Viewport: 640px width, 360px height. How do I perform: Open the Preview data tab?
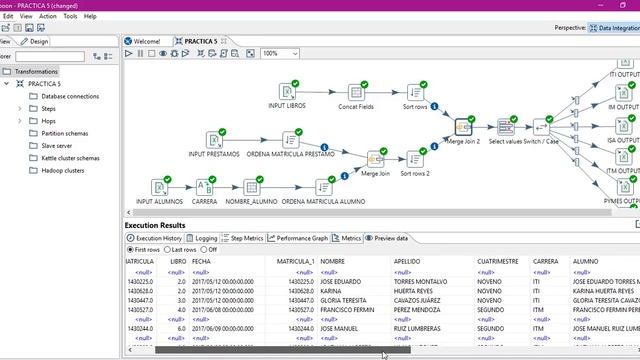(x=387, y=238)
